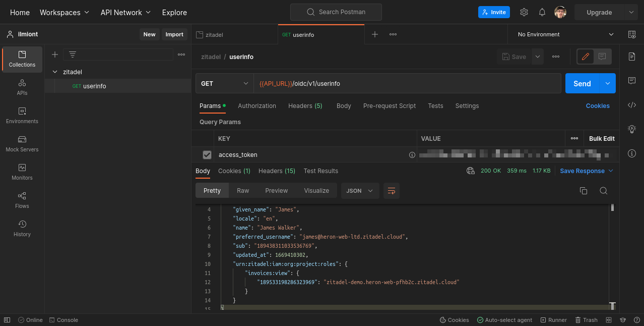This screenshot has height=326, width=644.
Task: Switch to comment mode icon
Action: point(602,57)
